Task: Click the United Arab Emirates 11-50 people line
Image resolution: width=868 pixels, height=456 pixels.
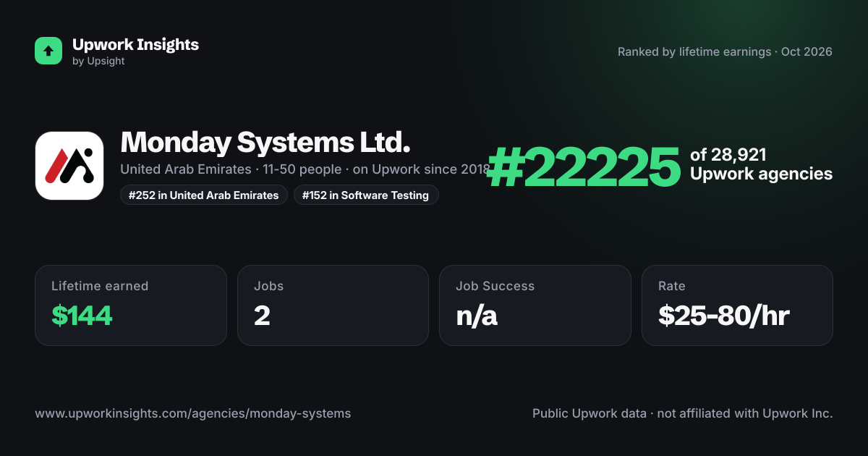Action: (305, 169)
